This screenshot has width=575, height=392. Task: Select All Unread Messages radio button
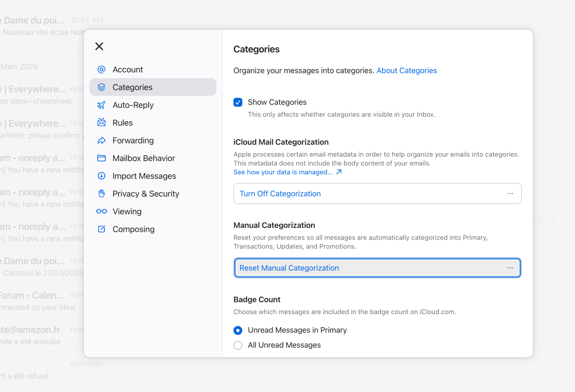click(238, 345)
